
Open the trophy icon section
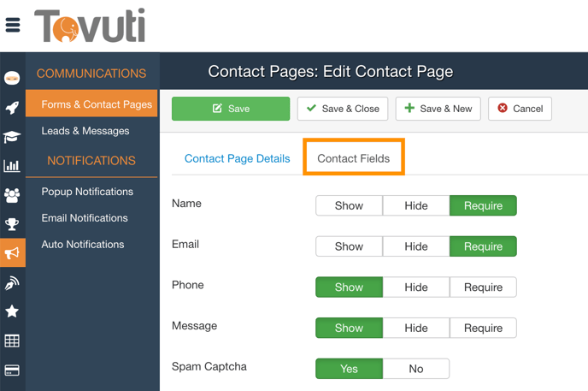(12, 224)
